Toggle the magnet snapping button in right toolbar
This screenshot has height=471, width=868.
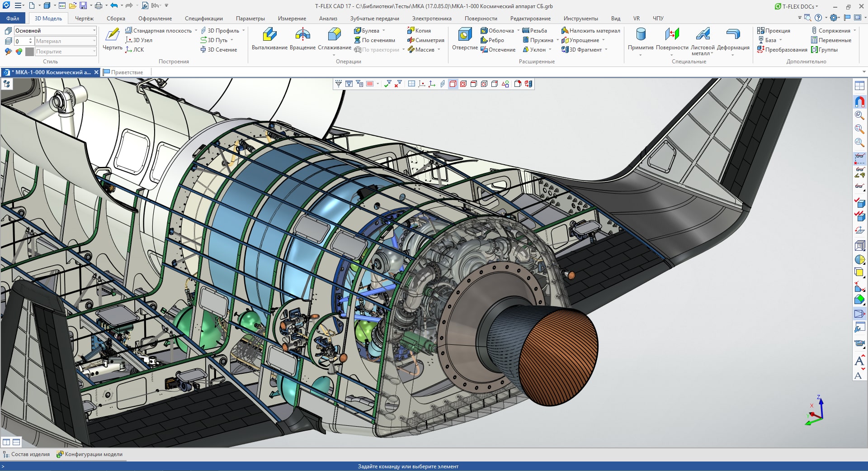[x=859, y=101]
